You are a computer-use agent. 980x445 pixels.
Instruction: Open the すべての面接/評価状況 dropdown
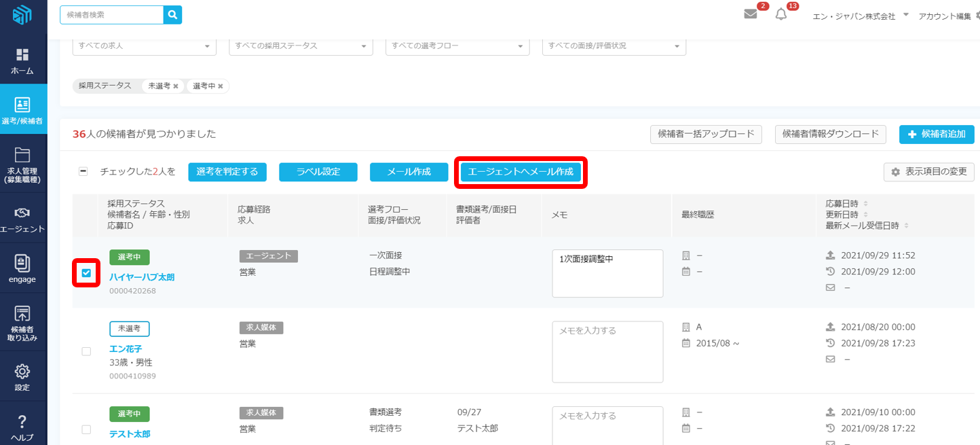click(614, 46)
